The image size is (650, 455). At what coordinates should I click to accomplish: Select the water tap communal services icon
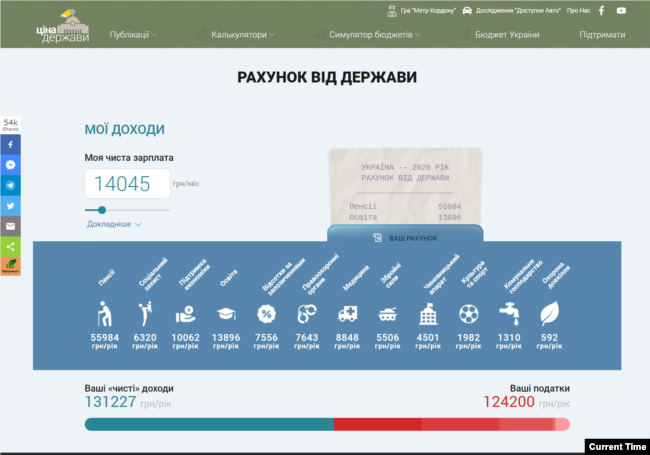[509, 313]
